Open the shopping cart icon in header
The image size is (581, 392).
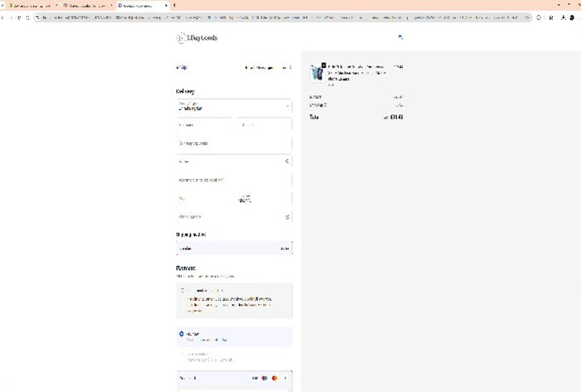(x=400, y=37)
